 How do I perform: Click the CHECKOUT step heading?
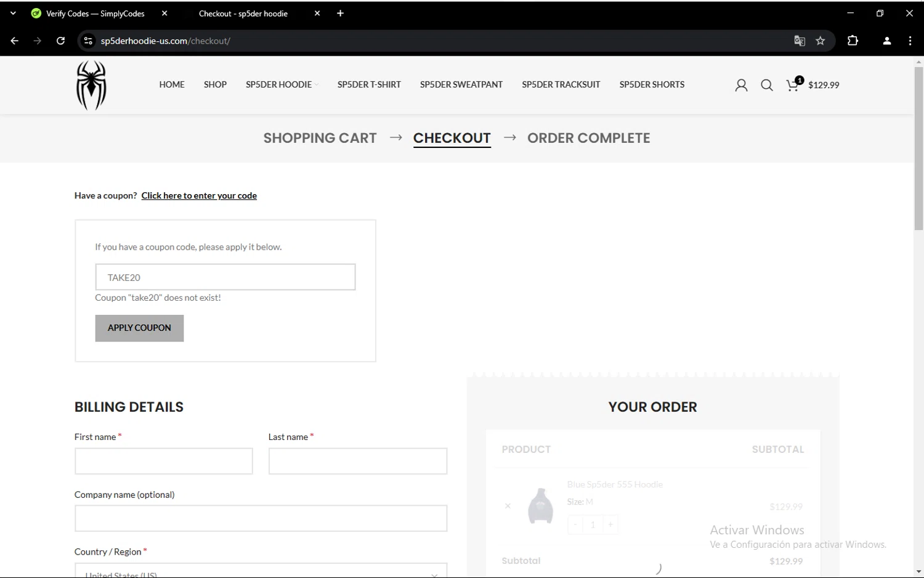point(452,138)
